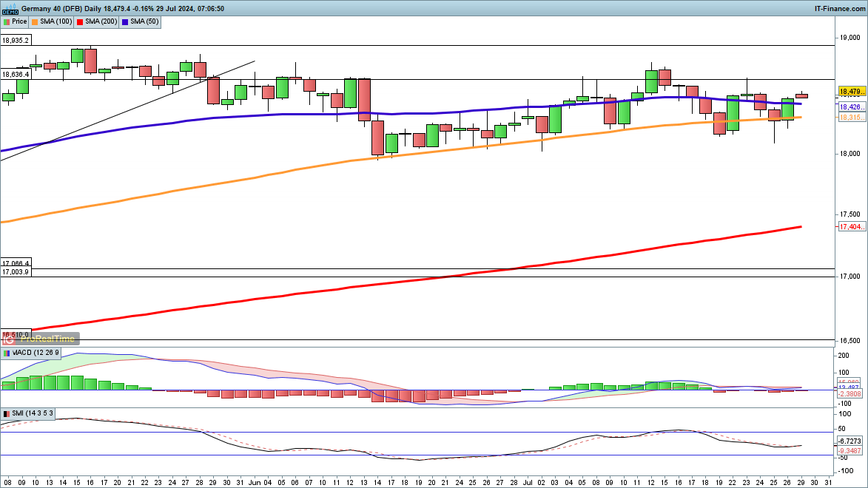Click the yellow 18,479 current price tag
This screenshot has width=868, height=488.
852,91
